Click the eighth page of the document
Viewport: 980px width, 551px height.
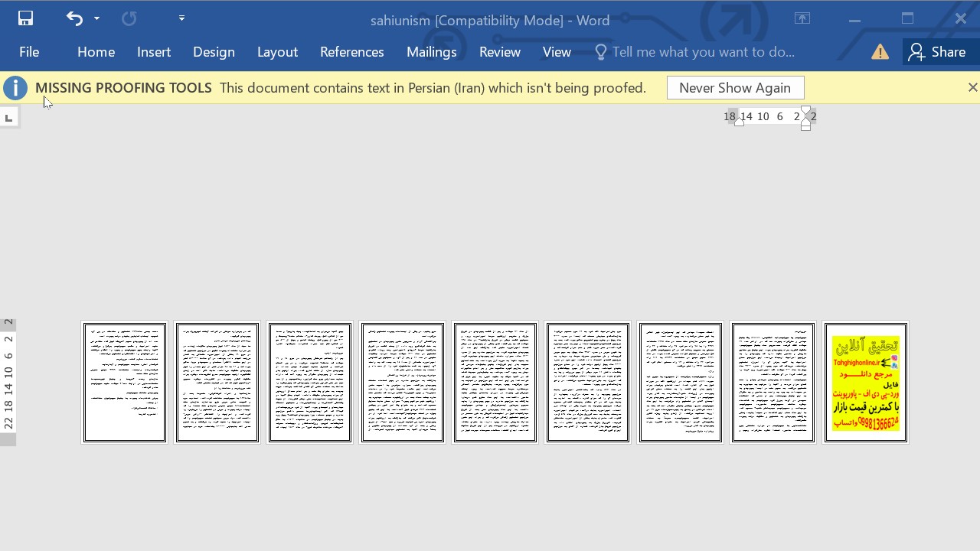(x=773, y=383)
